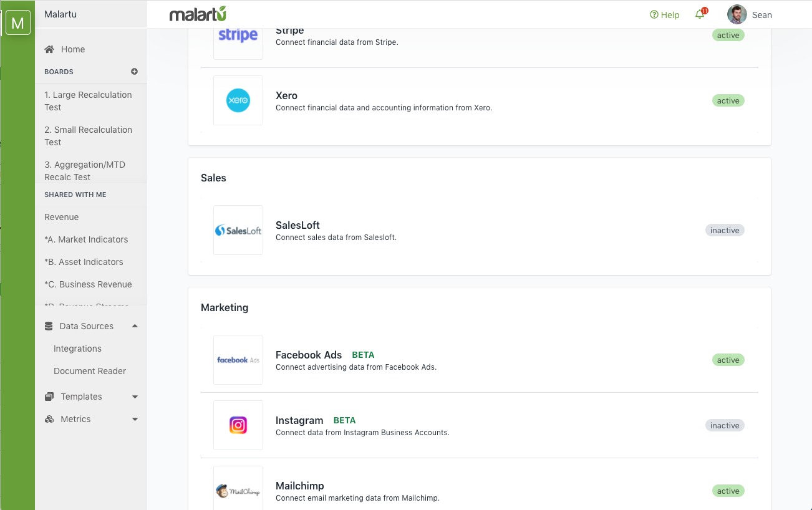The height and width of the screenshot is (510, 812).
Task: Collapse the Data Sources section
Action: tap(135, 326)
